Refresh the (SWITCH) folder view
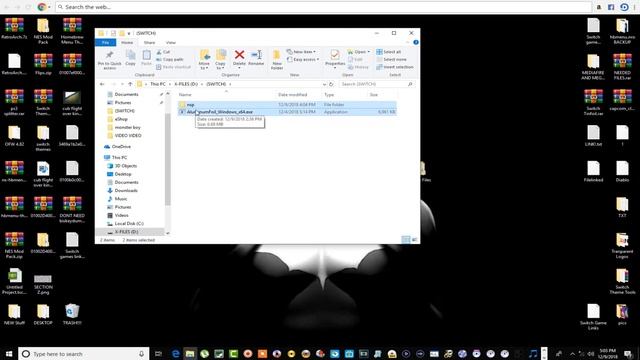 [331, 84]
